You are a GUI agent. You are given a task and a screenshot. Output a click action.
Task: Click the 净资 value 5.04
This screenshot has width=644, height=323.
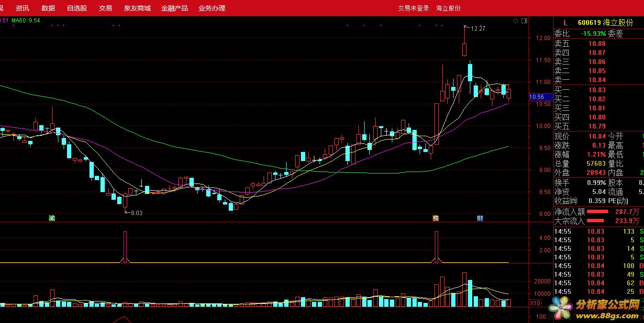[599, 192]
